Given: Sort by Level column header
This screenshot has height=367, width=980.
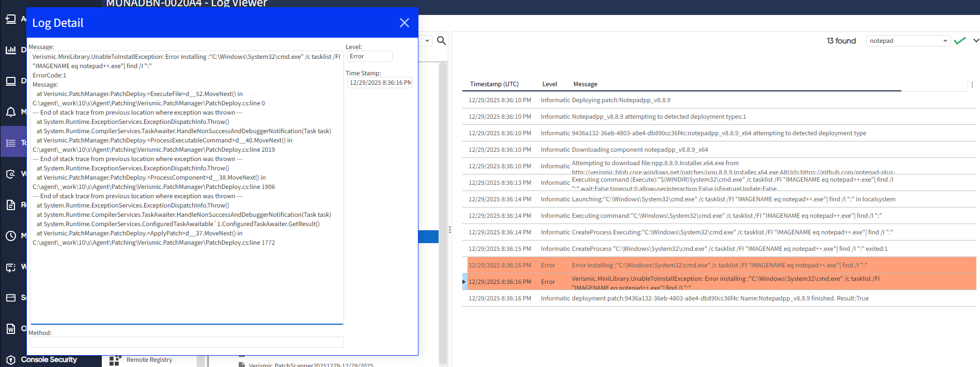Looking at the screenshot, I should point(550,84).
